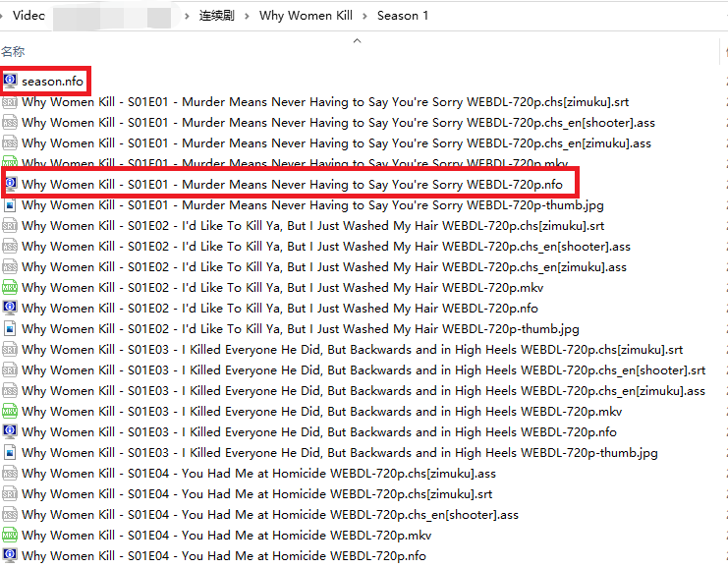This screenshot has width=728, height=568.
Task: Open the breadcrumb chevron before 连续剧
Action: [x=187, y=16]
